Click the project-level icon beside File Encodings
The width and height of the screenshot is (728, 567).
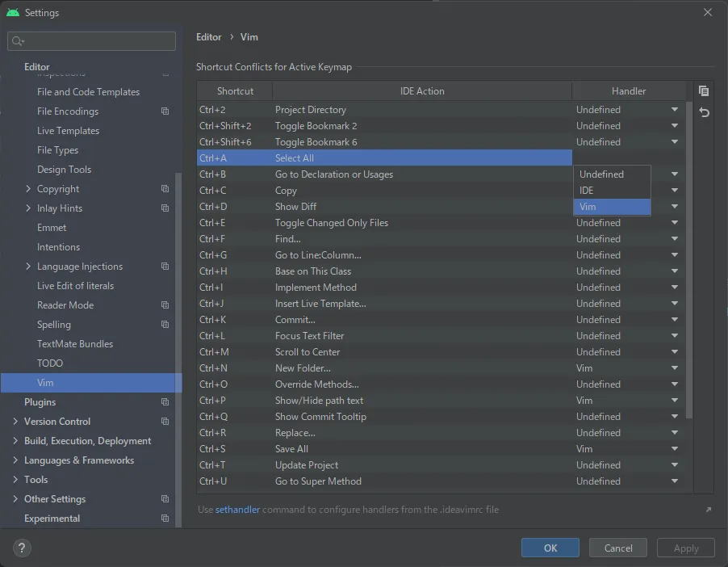tap(165, 111)
